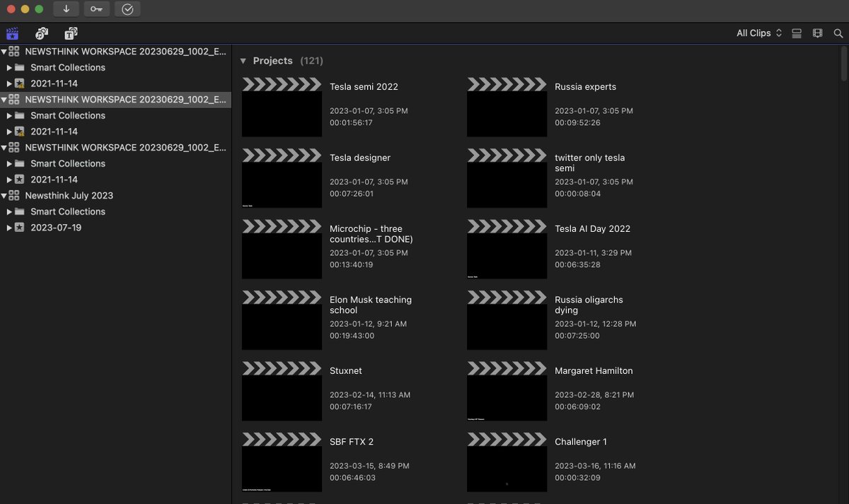Click the browser vertical scrollbar
The height and width of the screenshot is (504, 849).
click(x=844, y=64)
